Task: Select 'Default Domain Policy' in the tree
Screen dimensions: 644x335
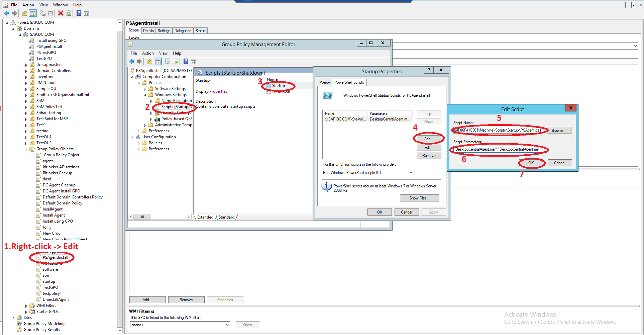Action: [x=63, y=203]
